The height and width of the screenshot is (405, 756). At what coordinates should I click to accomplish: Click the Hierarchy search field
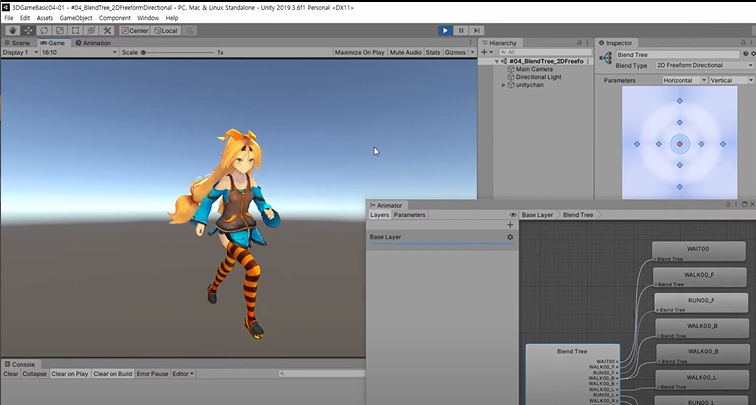point(545,52)
